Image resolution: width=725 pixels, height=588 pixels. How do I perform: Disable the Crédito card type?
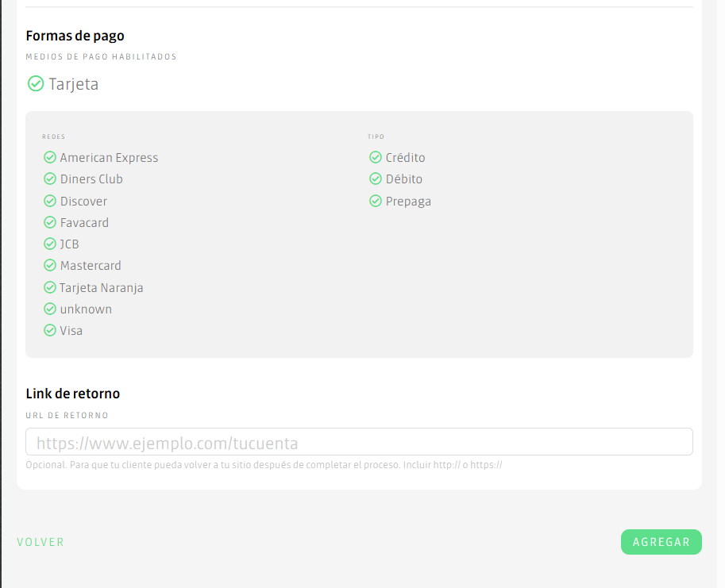pos(375,157)
